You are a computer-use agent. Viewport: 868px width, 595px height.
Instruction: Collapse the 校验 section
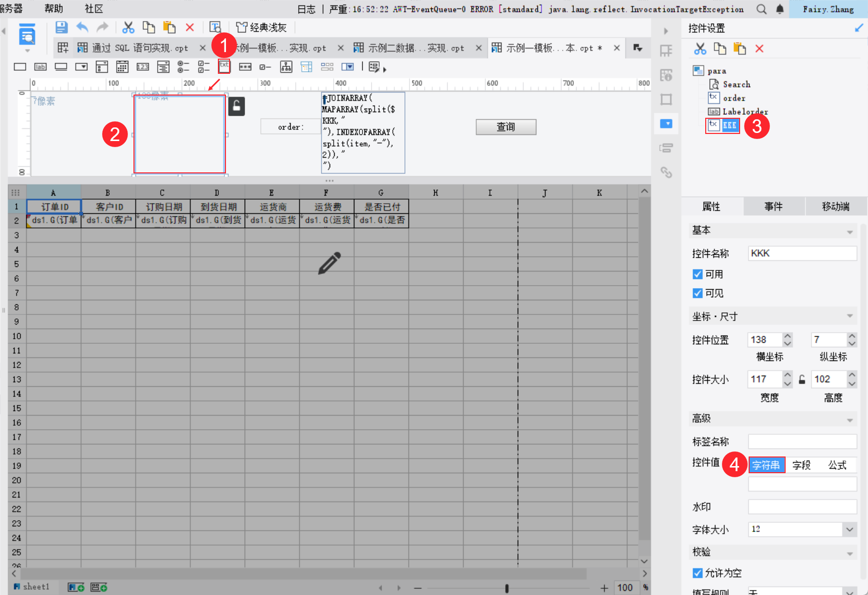850,553
